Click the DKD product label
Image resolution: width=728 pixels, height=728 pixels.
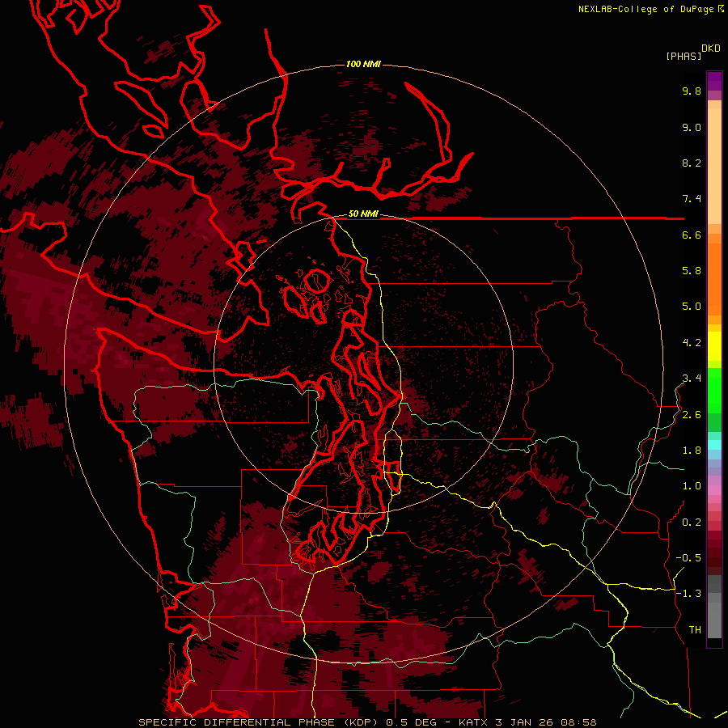pos(711,49)
